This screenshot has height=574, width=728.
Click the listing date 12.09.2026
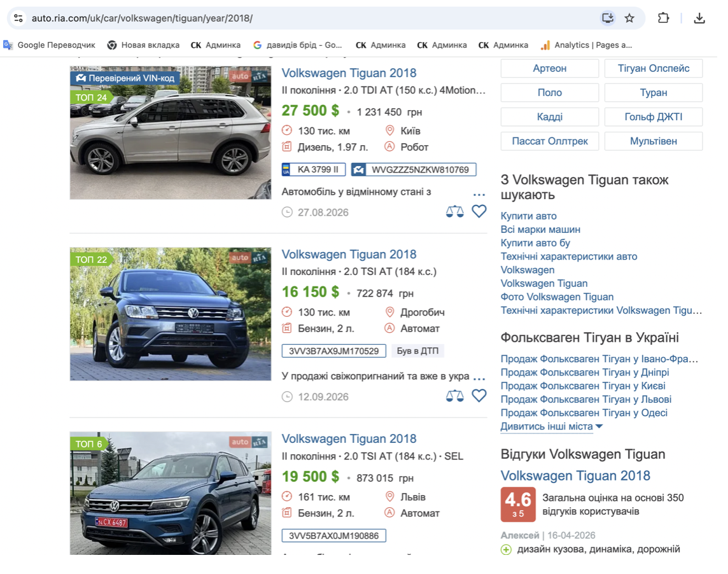[x=323, y=396]
